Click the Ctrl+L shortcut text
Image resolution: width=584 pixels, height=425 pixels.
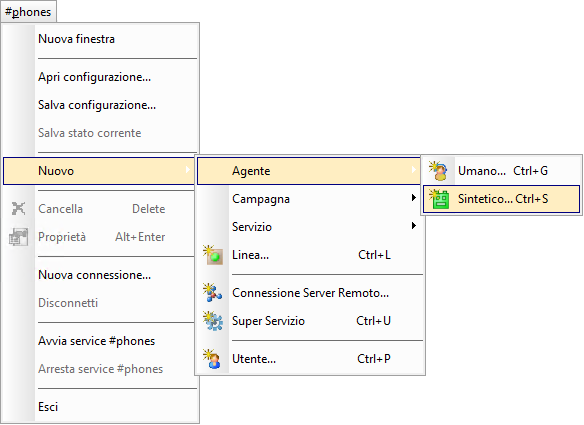[374, 255]
